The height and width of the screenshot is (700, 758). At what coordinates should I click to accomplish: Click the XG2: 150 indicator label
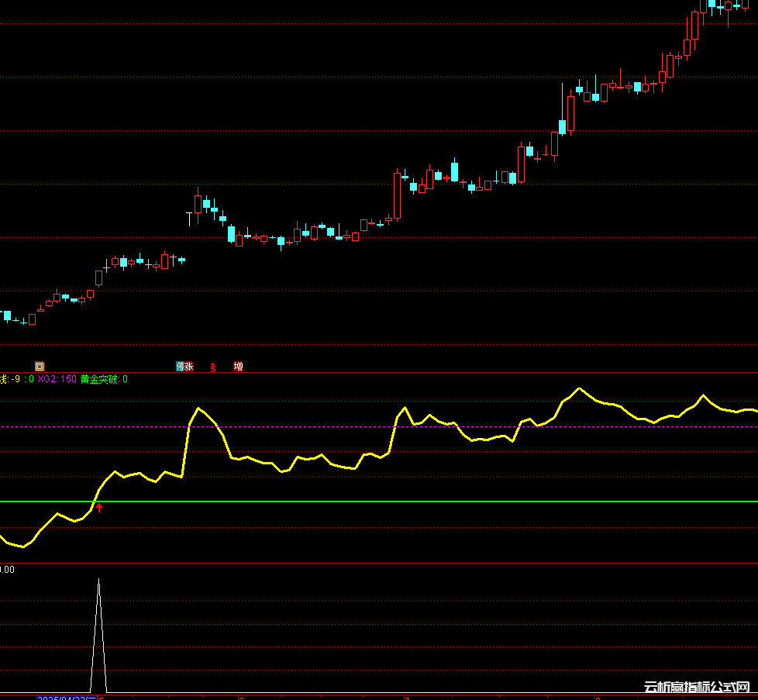point(57,379)
